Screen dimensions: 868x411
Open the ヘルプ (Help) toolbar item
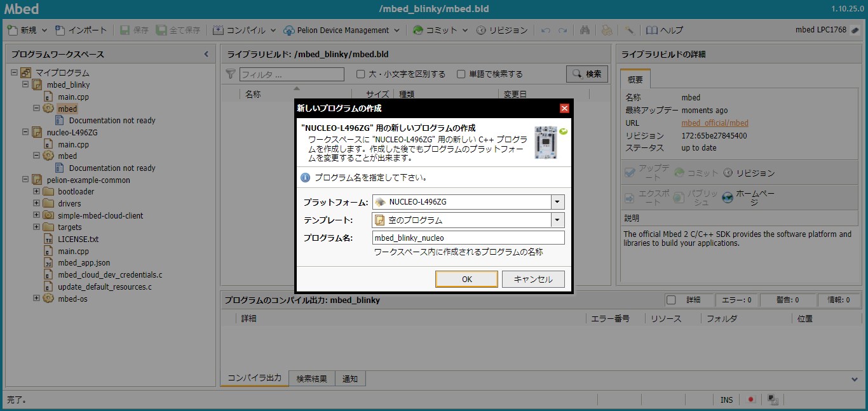tap(664, 30)
